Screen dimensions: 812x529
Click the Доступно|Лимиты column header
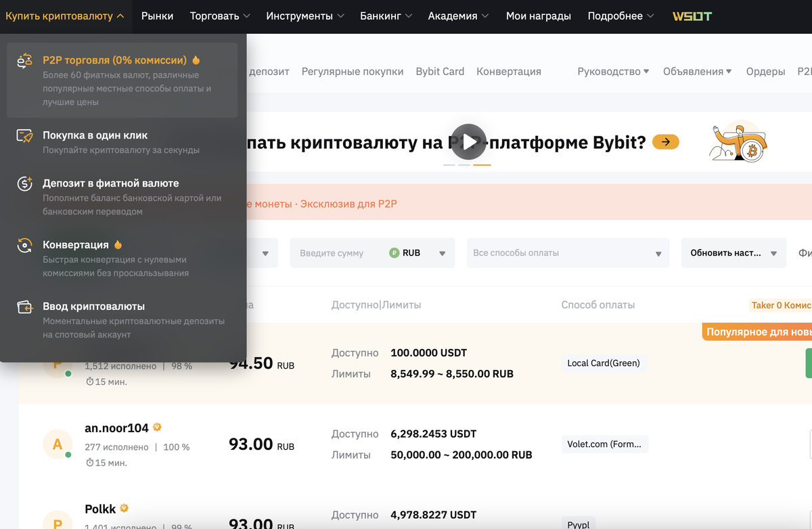(376, 305)
